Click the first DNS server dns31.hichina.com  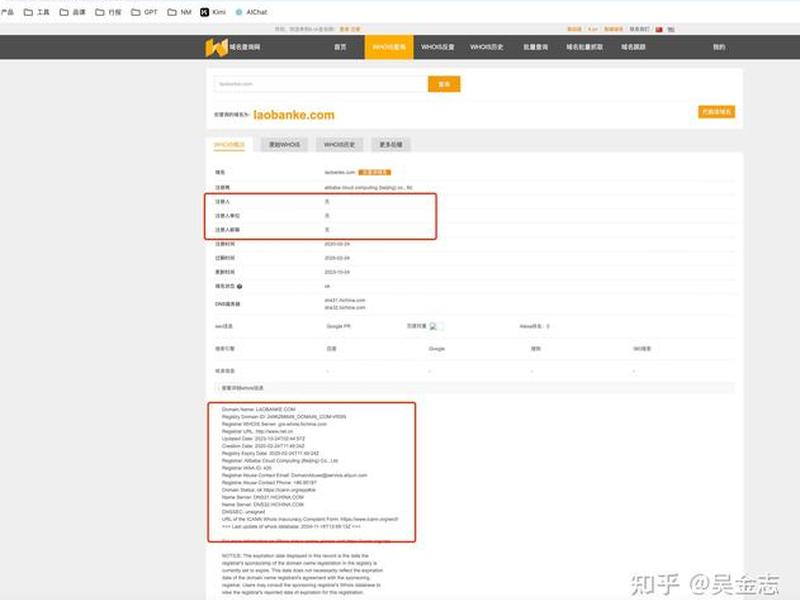(x=345, y=301)
